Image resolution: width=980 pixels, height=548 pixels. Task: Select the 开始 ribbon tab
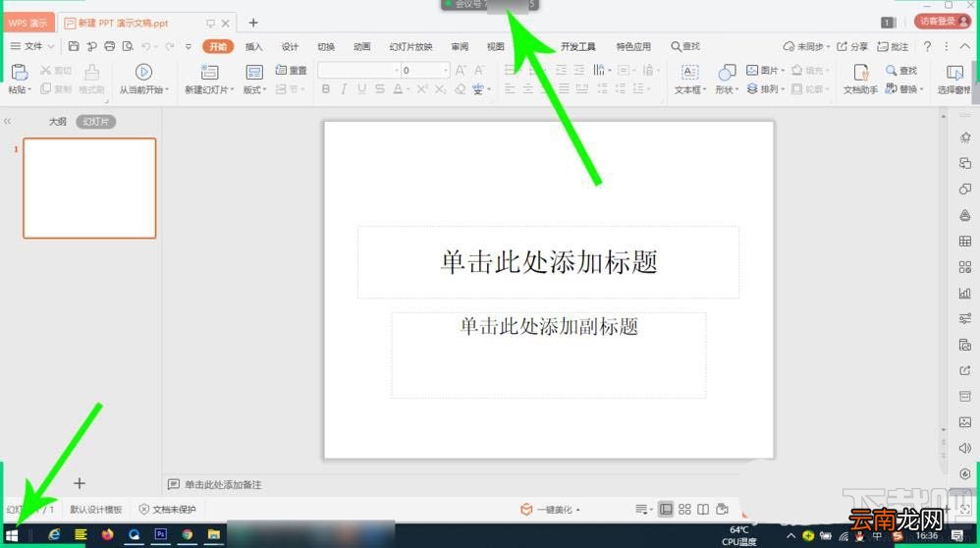217,46
